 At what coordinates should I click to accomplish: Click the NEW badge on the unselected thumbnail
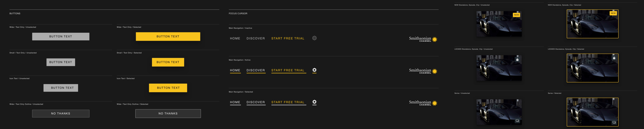pos(516,15)
